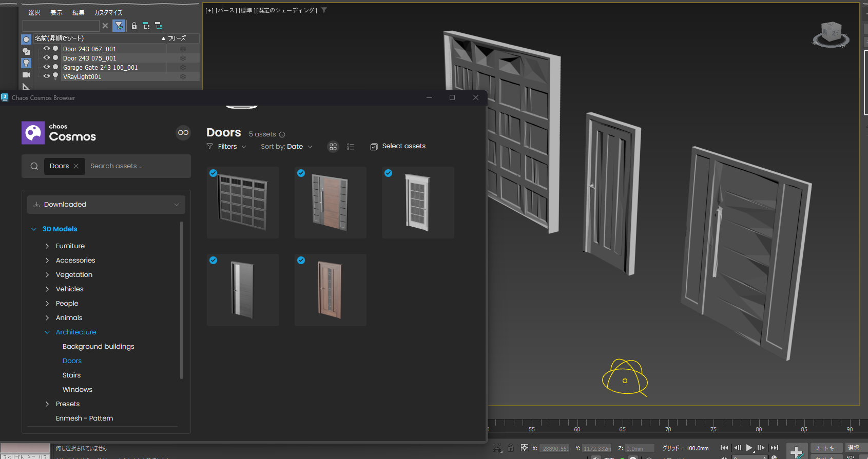Hide the Door 243 067_001 object
Screen dimensions: 868x459
(47, 49)
